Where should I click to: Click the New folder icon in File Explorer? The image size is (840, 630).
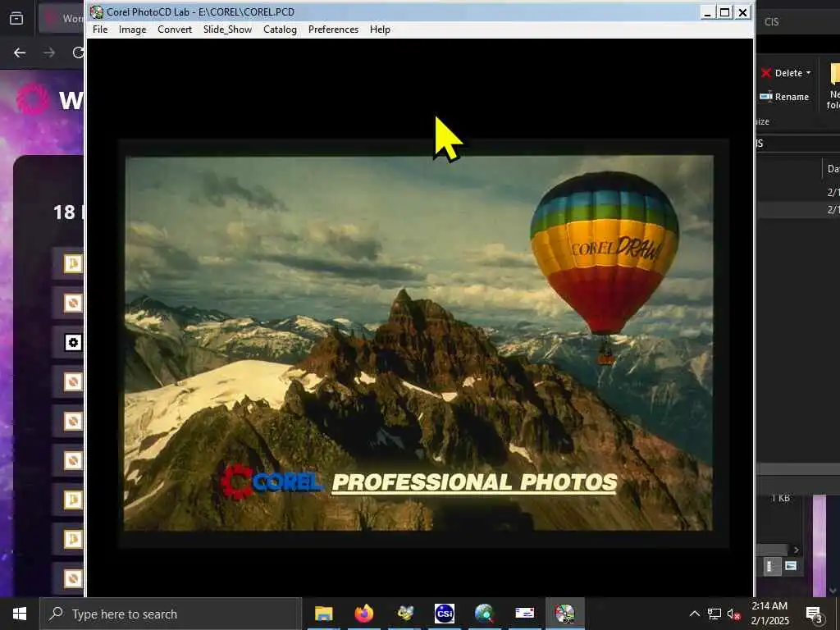[x=834, y=75]
